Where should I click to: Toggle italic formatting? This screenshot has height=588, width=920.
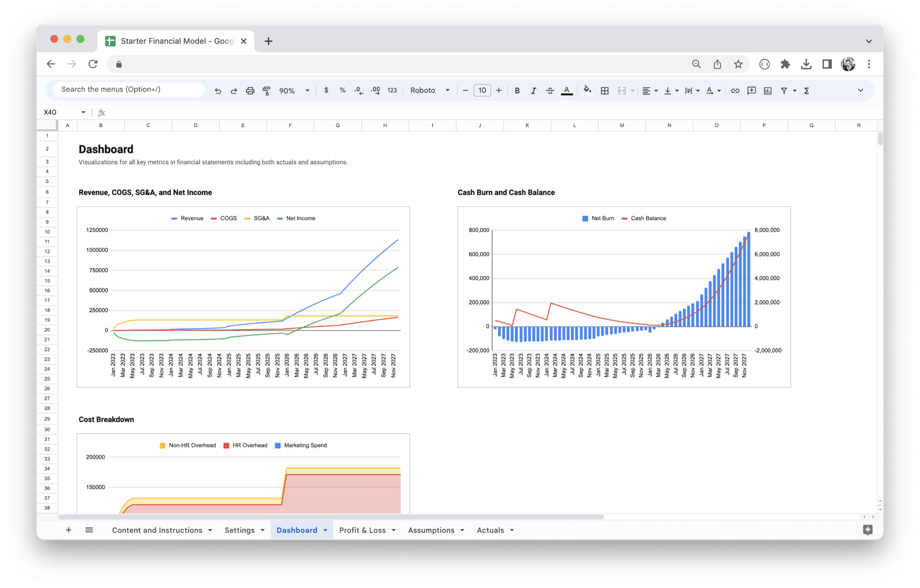point(534,90)
